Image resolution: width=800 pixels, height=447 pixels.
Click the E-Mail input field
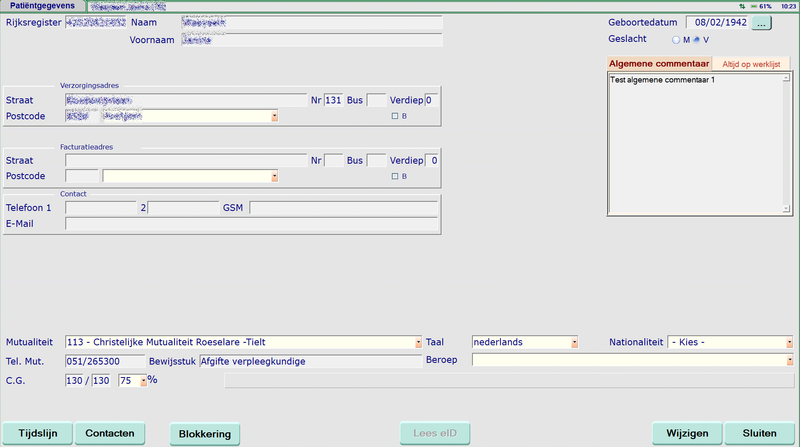click(250, 224)
